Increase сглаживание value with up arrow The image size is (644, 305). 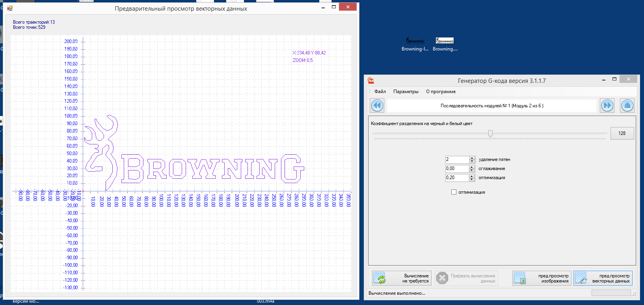point(472,167)
